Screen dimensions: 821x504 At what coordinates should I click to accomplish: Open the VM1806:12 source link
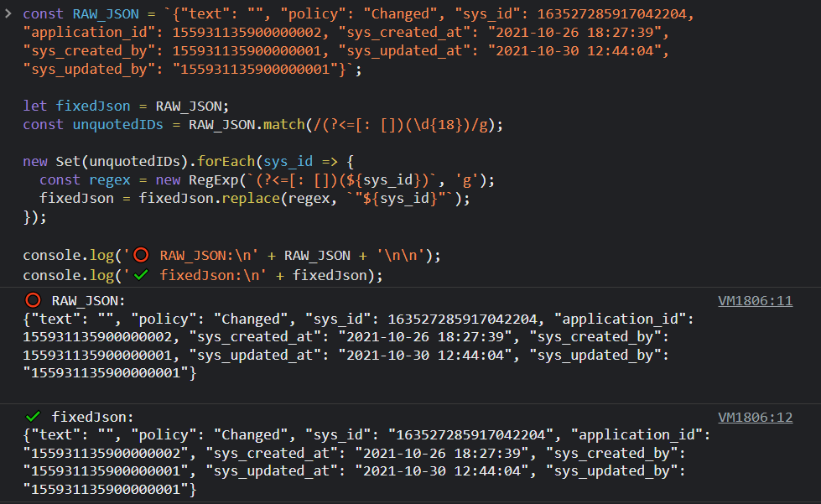[x=755, y=417]
